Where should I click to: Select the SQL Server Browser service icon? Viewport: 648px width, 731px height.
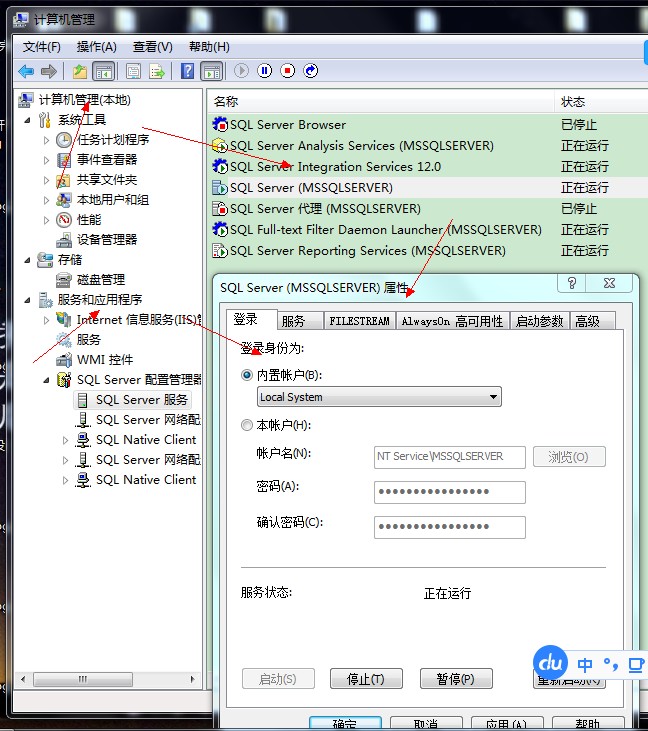coord(220,124)
